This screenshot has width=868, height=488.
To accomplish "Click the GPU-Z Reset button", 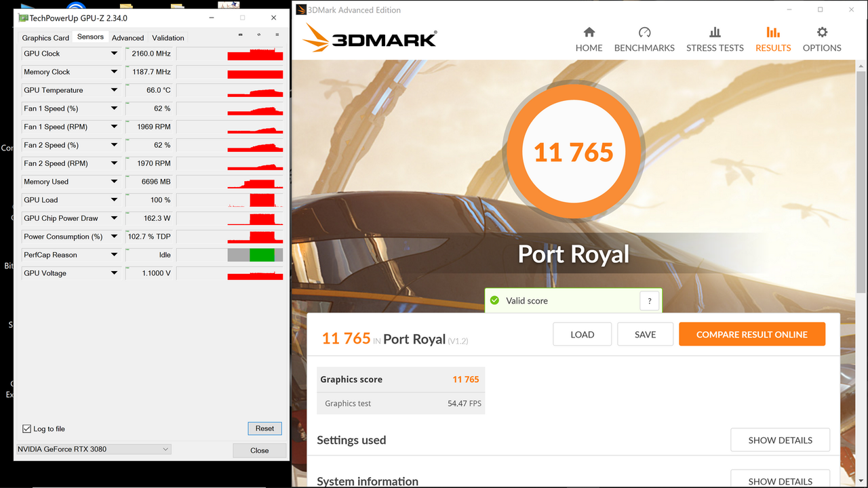I will point(264,428).
